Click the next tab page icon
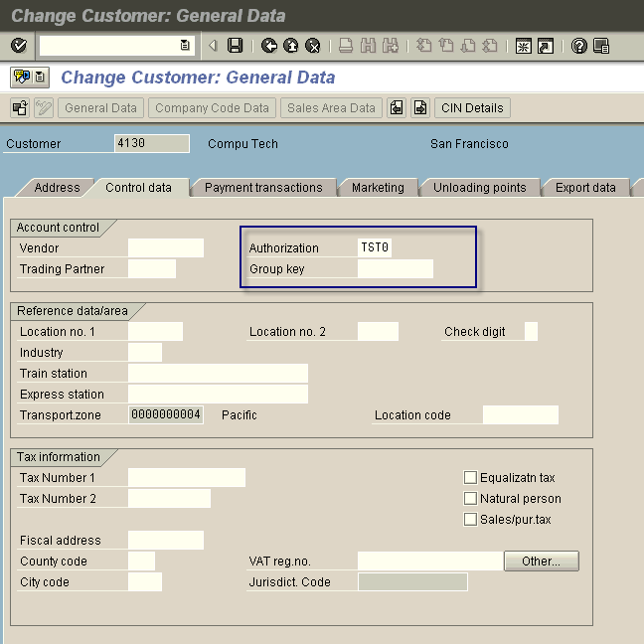Image resolution: width=644 pixels, height=644 pixels. tap(420, 108)
